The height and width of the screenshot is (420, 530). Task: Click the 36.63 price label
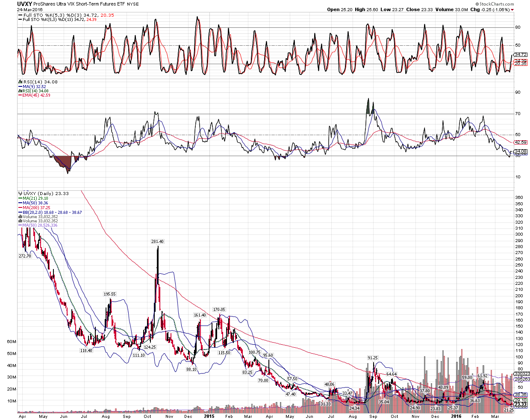(475, 400)
